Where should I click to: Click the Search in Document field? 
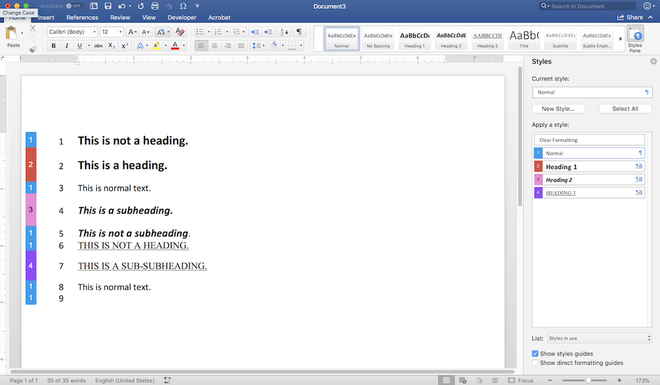point(588,6)
